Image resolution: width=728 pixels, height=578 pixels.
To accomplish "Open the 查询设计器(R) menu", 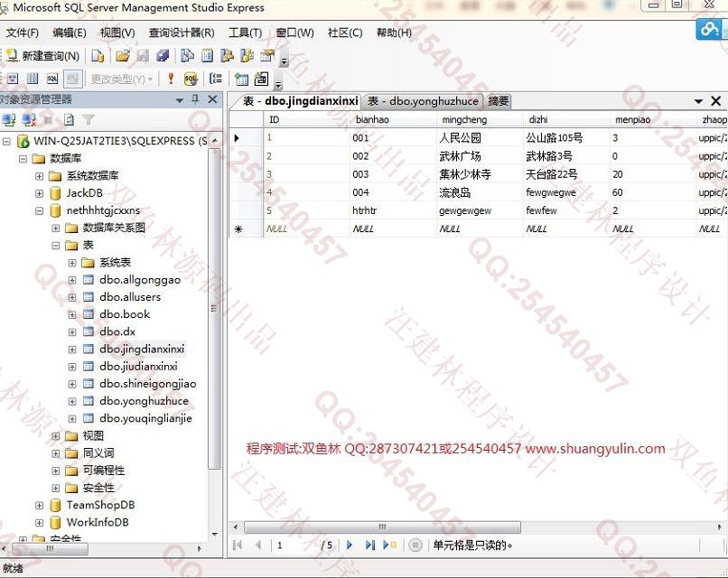I will [x=182, y=33].
